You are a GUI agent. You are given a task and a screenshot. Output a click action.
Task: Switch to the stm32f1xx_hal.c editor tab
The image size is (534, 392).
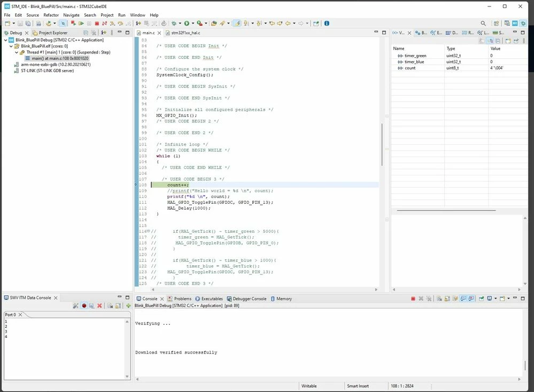coord(183,33)
